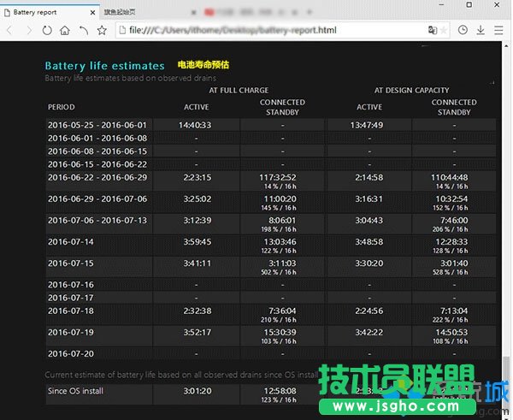Screen dimensions: 513x420
Task: Click the Battery life estimates heading
Action: (x=104, y=66)
